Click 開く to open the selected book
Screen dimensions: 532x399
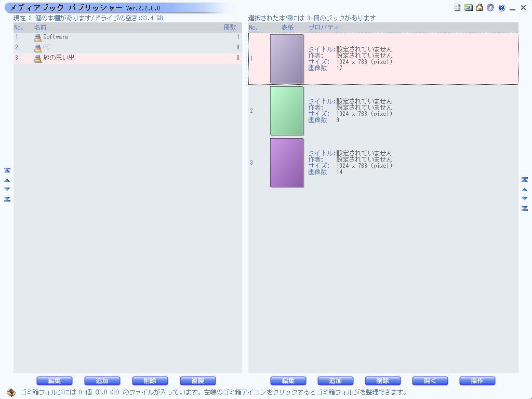point(430,380)
